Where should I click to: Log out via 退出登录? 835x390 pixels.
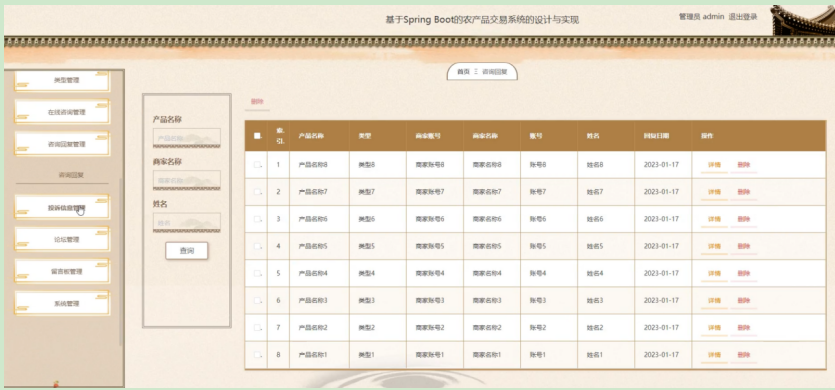coord(742,17)
